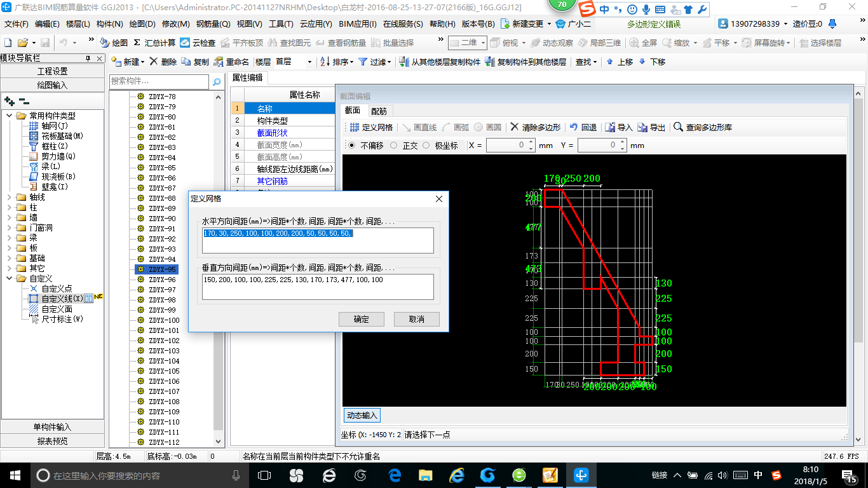Viewport: 868px width, 488px height.
Task: Select 自定义点 in component tree
Action: tap(51, 288)
